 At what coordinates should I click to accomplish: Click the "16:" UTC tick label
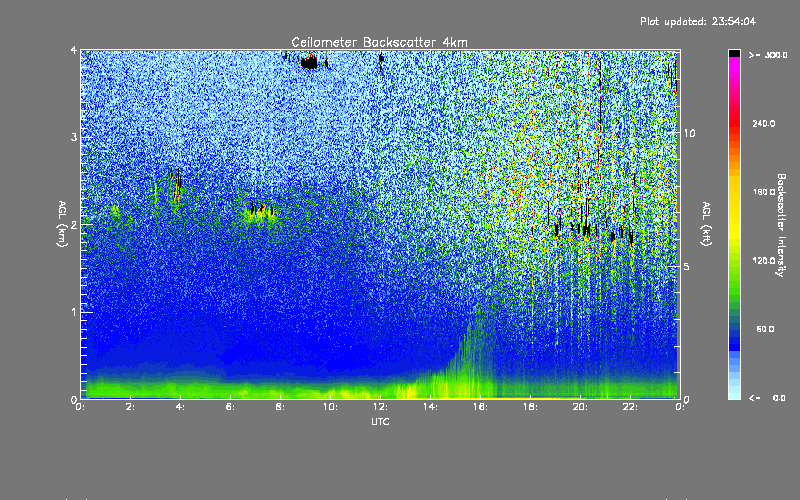click(480, 407)
